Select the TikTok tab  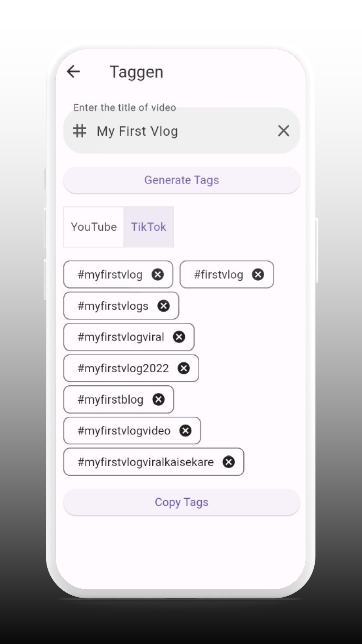click(148, 227)
